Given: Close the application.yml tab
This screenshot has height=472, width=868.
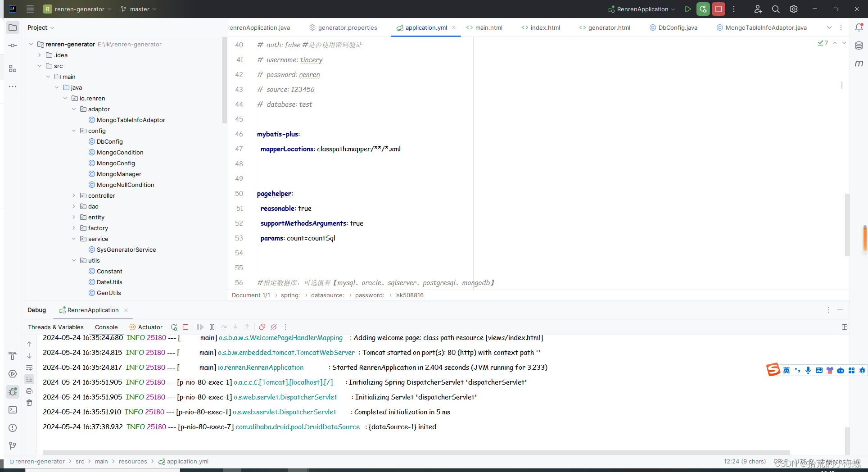Looking at the screenshot, I should point(454,27).
